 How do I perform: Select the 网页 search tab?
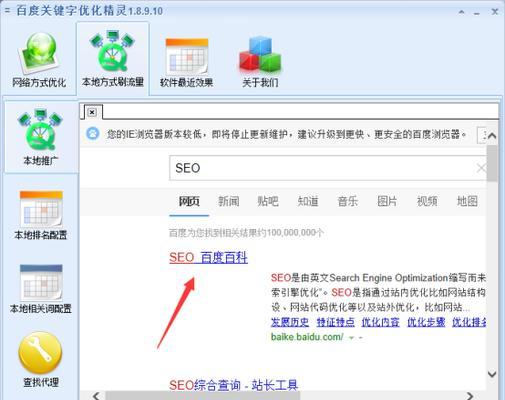189,201
